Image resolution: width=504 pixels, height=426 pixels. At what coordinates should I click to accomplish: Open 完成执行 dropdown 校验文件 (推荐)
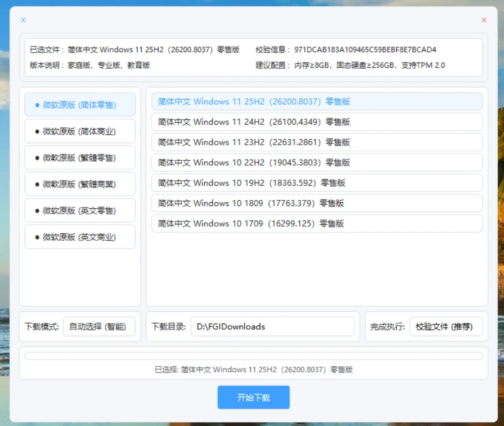[x=446, y=326]
